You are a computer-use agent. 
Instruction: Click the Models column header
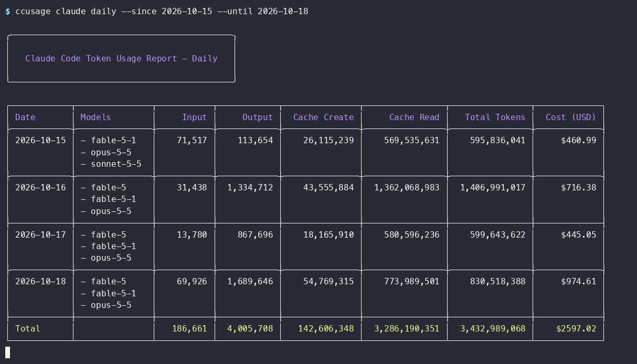(x=95, y=117)
